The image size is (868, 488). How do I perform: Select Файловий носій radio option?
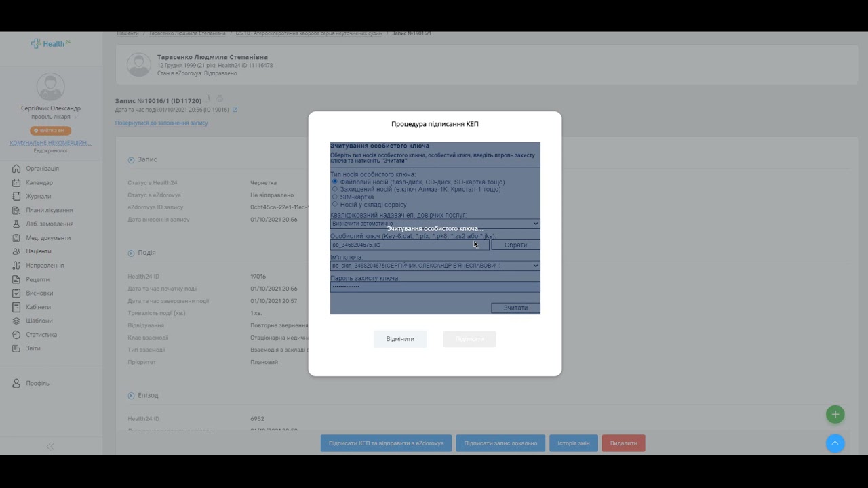335,182
